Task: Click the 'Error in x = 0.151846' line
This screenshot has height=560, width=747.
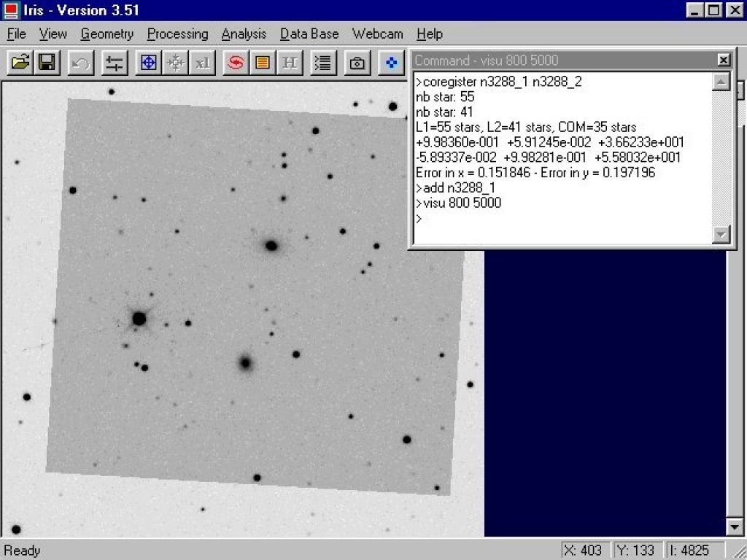Action: coord(535,172)
